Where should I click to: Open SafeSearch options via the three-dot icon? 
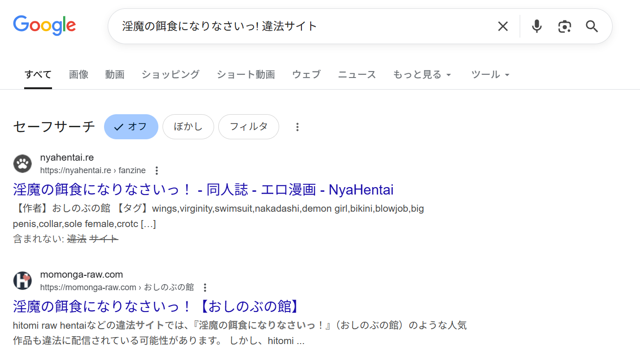[x=297, y=126]
